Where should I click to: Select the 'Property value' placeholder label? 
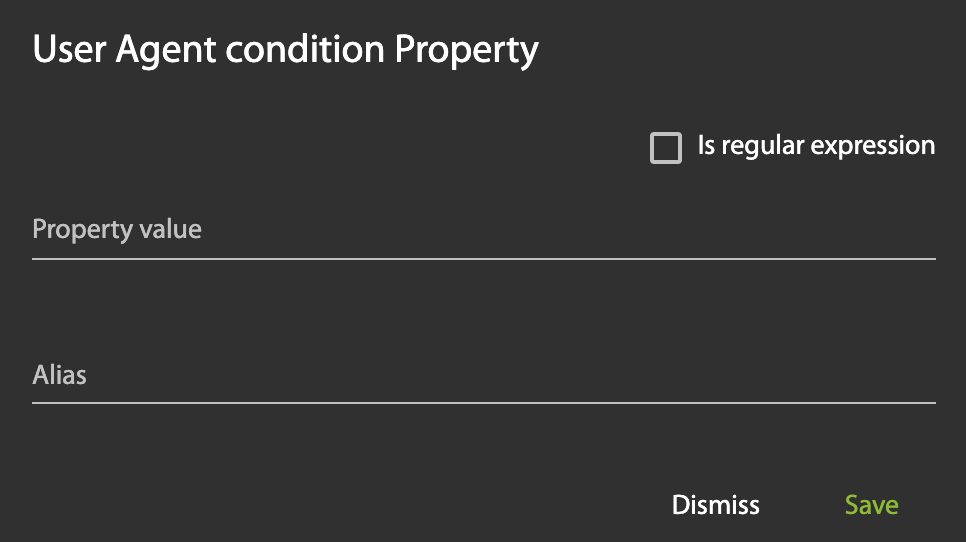[x=117, y=230]
